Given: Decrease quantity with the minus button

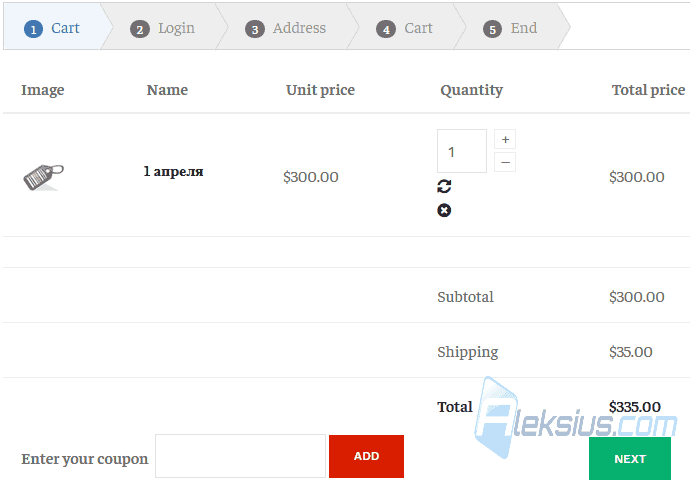Looking at the screenshot, I should click(x=505, y=162).
